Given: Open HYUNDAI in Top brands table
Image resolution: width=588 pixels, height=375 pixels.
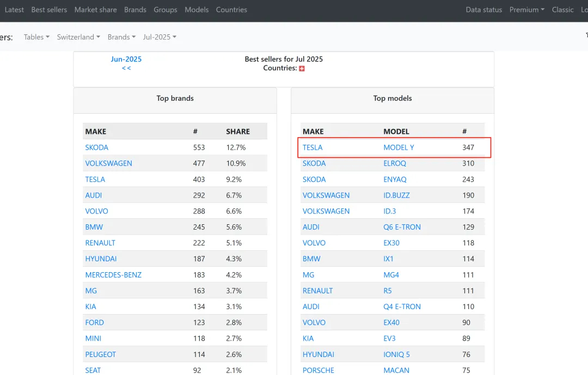Looking at the screenshot, I should (x=101, y=259).
